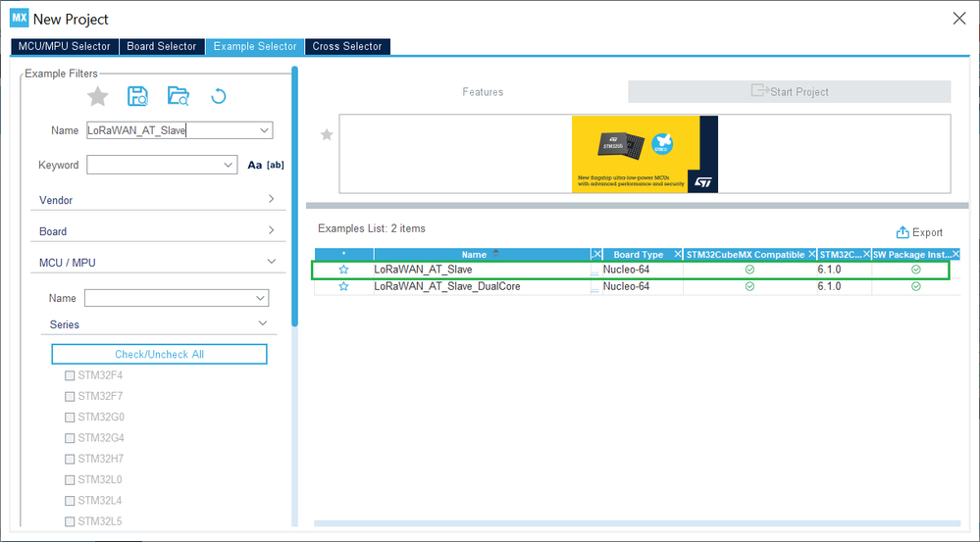Viewport: 980px width, 542px height.
Task: Click Nucleo-64 in LoRaWAN_AT_Slave row
Action: click(626, 270)
